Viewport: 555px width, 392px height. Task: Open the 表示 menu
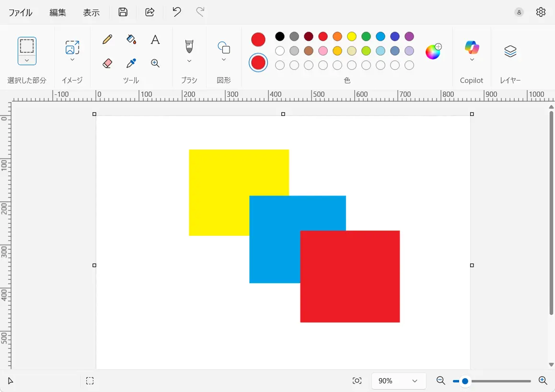92,12
